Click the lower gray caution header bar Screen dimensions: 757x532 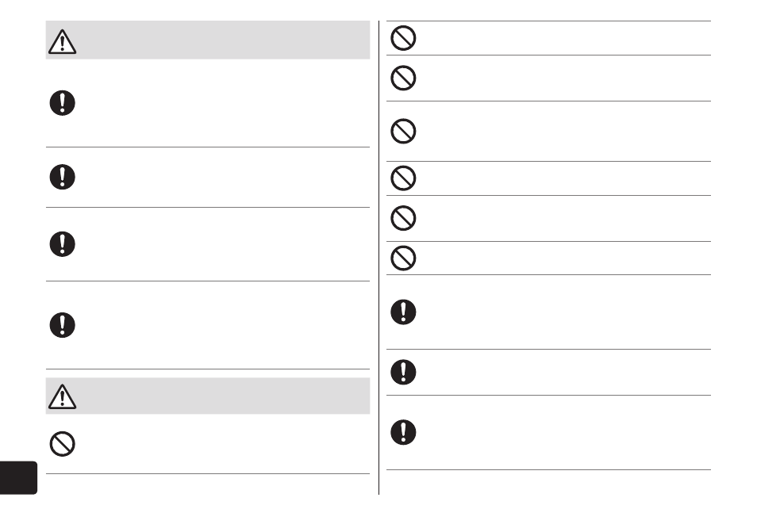[x=208, y=396]
